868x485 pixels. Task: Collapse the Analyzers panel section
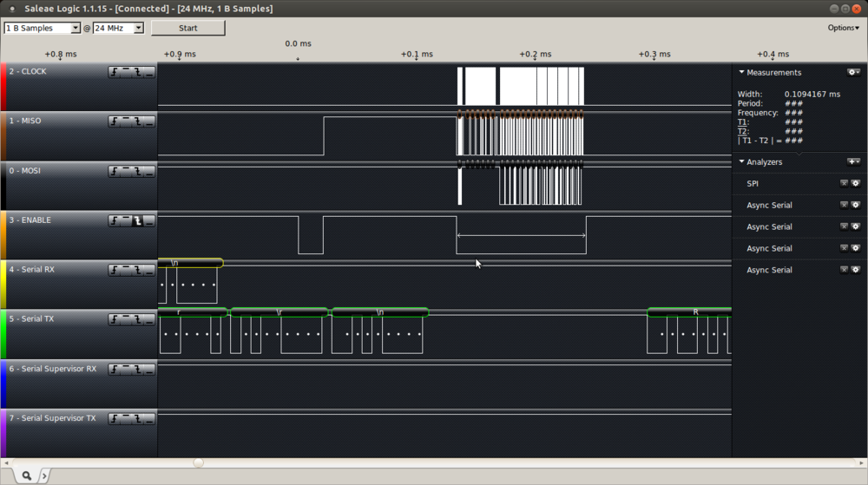click(x=742, y=162)
